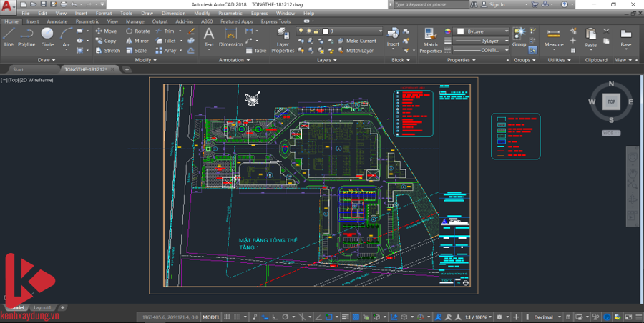Open the Dimension menu
Screen dimensions: 644x323
coord(172,13)
